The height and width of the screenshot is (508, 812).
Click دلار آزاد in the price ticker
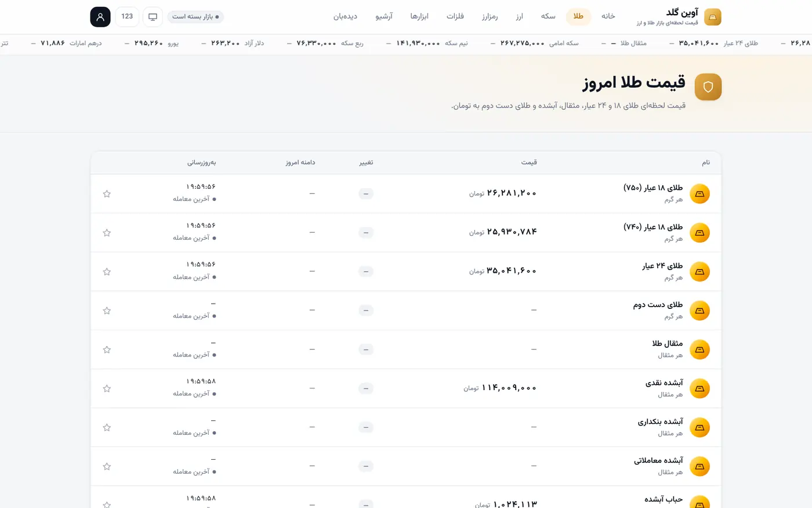point(254,44)
